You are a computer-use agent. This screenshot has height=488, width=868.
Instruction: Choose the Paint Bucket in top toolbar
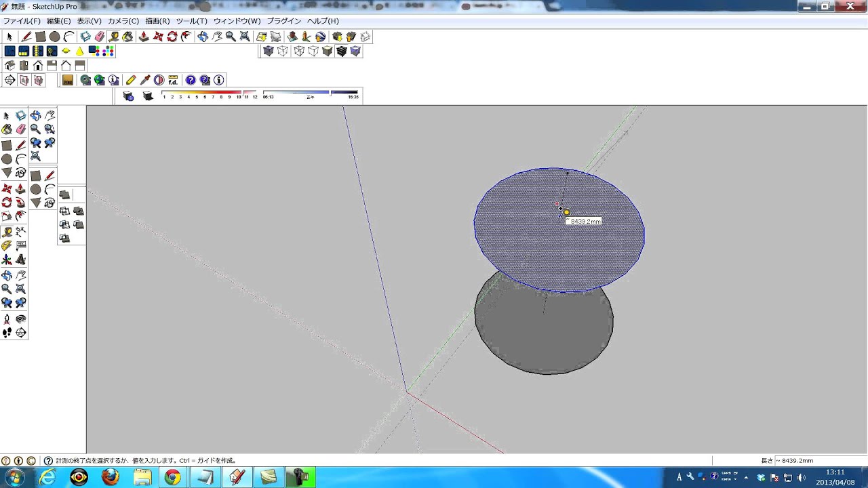pyautogui.click(x=127, y=37)
